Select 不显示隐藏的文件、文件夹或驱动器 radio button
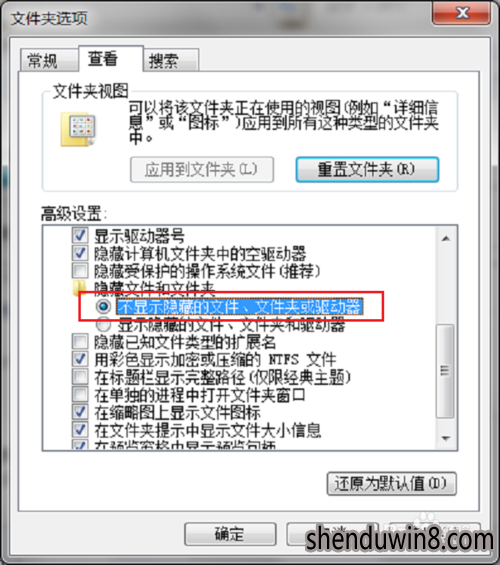500x565 pixels. pos(103,307)
